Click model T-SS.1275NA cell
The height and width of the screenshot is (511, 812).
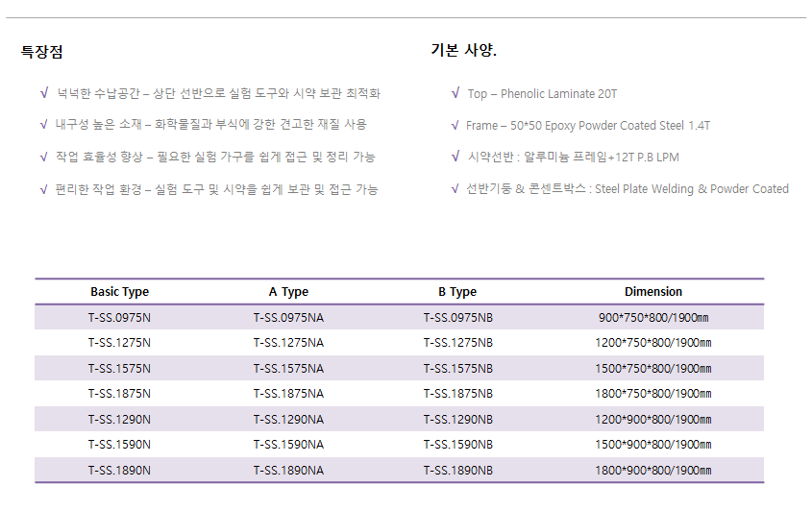click(288, 343)
